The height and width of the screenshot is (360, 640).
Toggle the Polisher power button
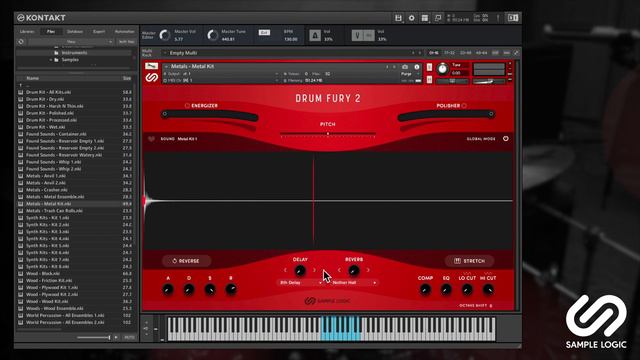464,106
